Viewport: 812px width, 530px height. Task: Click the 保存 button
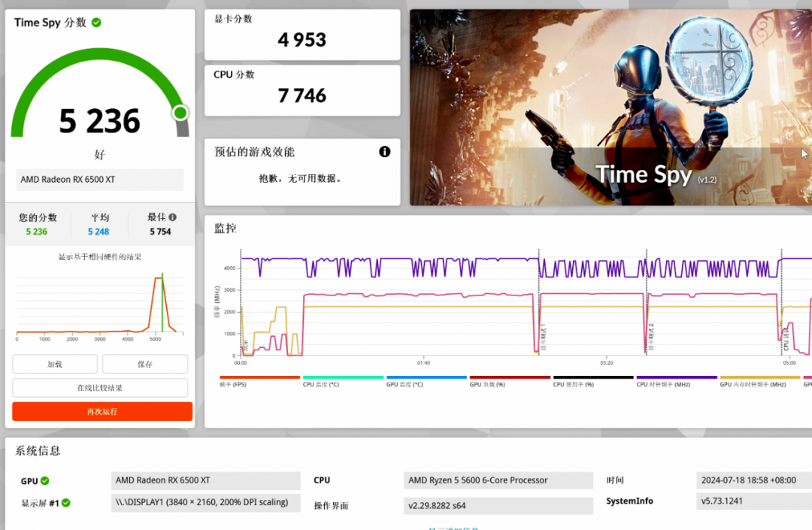(145, 364)
